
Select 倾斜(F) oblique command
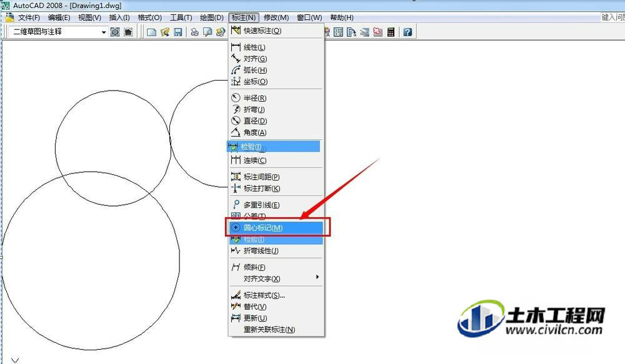tap(276, 267)
